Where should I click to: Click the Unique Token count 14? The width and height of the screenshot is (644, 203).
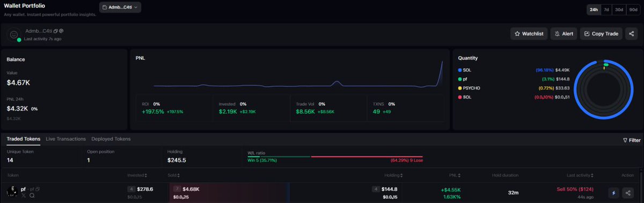pos(9,160)
